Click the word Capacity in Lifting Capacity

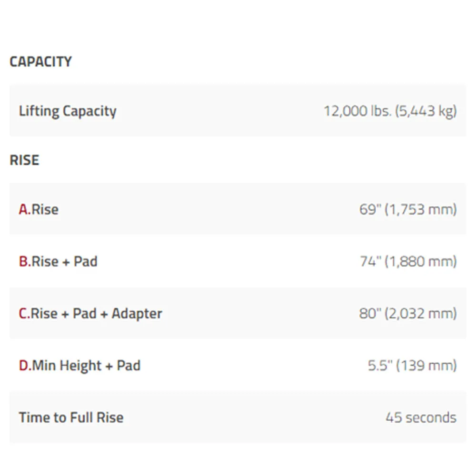pyautogui.click(x=89, y=112)
